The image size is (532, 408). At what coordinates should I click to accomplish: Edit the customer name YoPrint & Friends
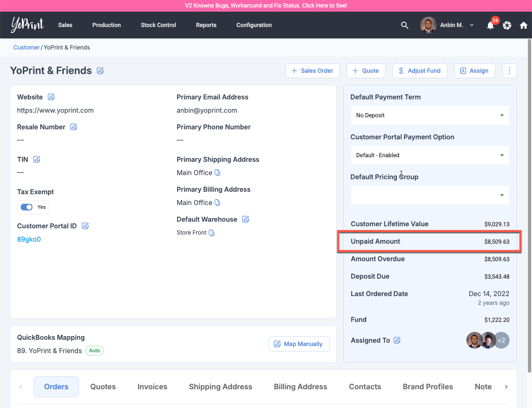pos(100,71)
